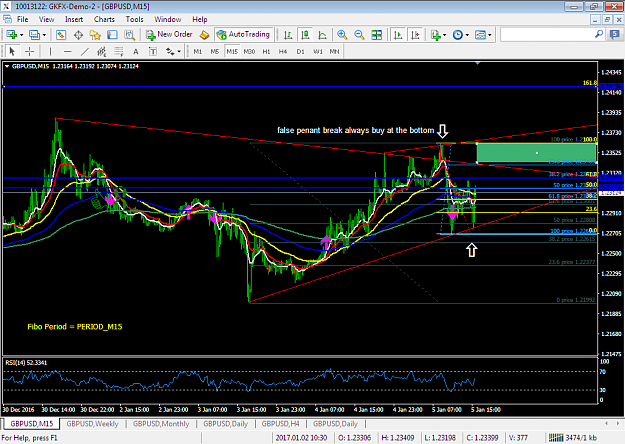625x444 pixels.
Task: Switch timeframe to W1
Action: point(318,51)
